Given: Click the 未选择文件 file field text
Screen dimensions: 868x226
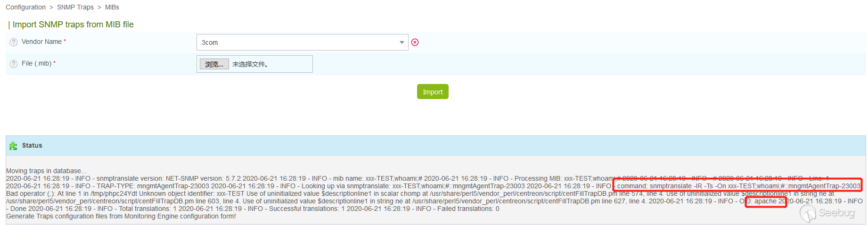Looking at the screenshot, I should click(x=250, y=64).
